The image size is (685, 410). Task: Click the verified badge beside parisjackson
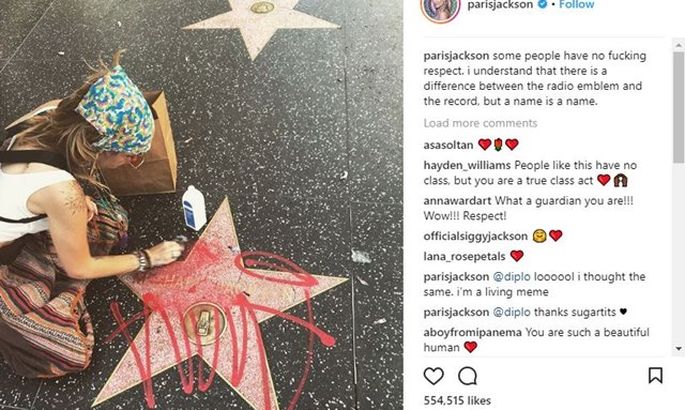point(542,4)
